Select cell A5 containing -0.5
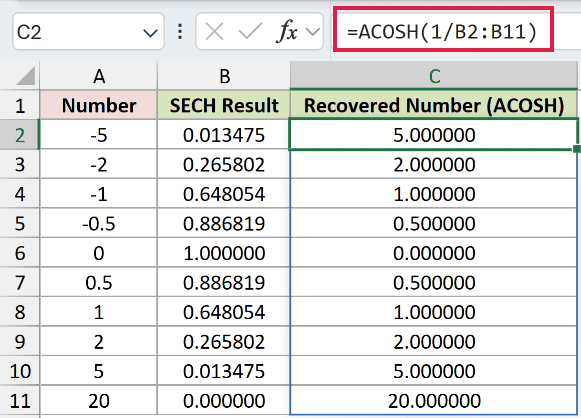Viewport: 581px width, 418px height. (99, 223)
